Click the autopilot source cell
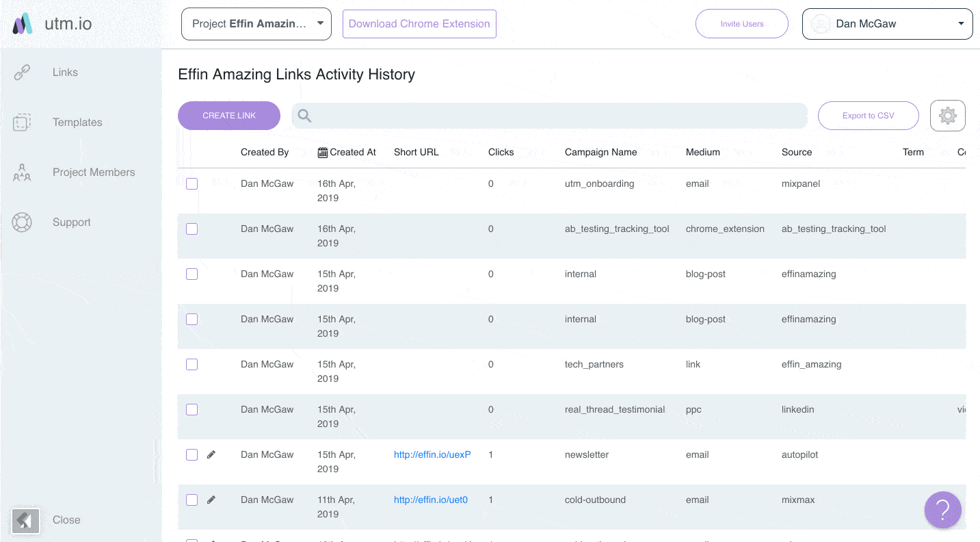 [x=800, y=454]
